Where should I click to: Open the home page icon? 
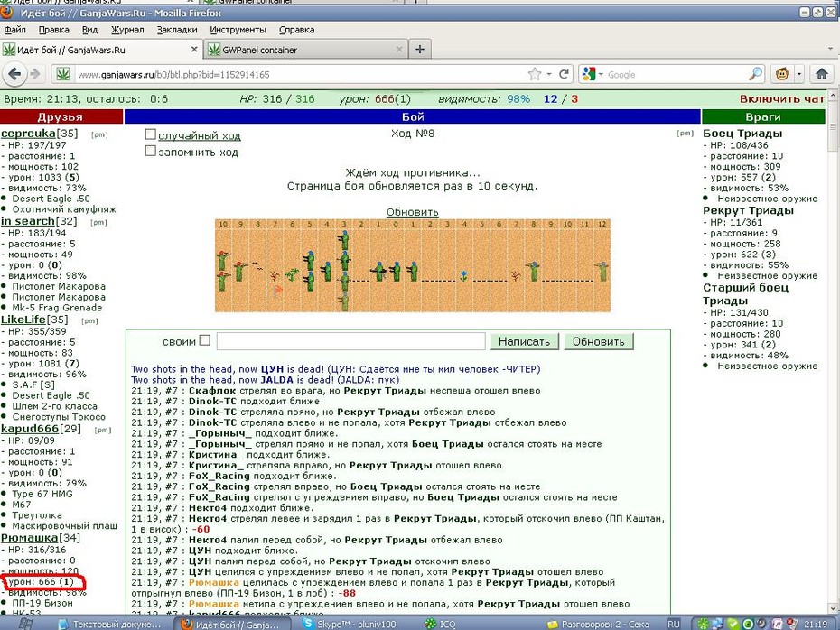[x=822, y=74]
